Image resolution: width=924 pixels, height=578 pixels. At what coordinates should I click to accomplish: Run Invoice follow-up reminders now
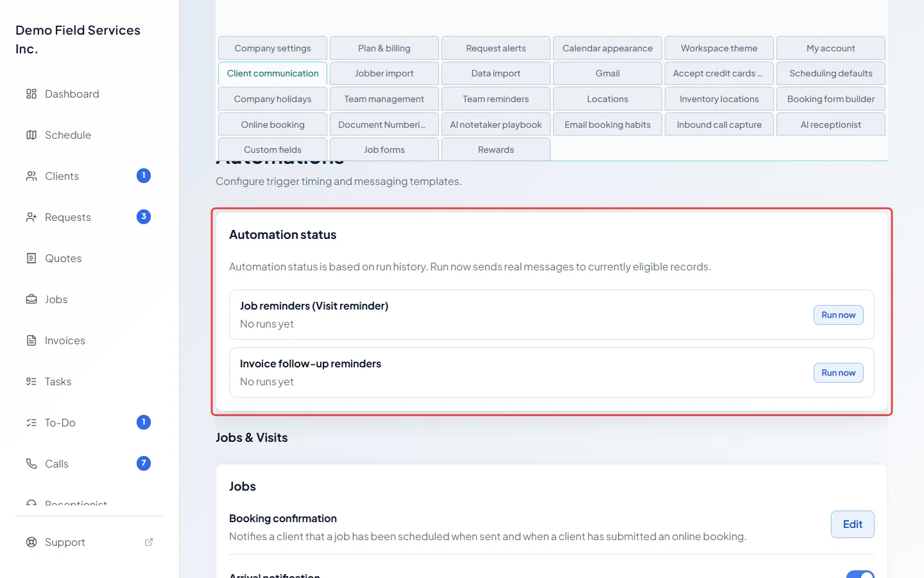pos(839,372)
